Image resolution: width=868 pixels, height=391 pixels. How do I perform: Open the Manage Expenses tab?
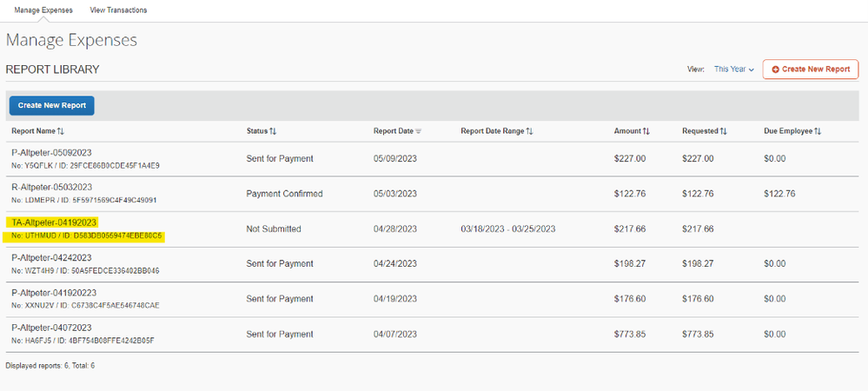pyautogui.click(x=43, y=10)
